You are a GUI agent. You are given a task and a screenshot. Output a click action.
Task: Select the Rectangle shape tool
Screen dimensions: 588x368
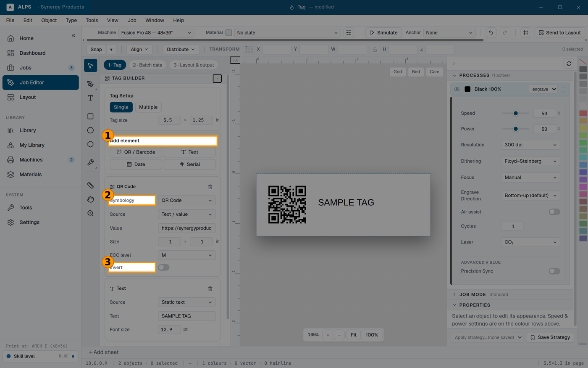(x=90, y=116)
